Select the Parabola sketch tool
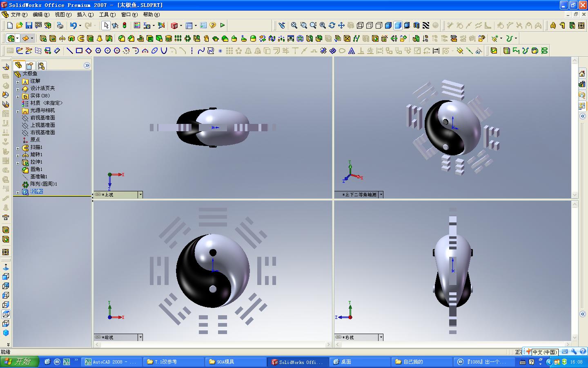 (164, 51)
